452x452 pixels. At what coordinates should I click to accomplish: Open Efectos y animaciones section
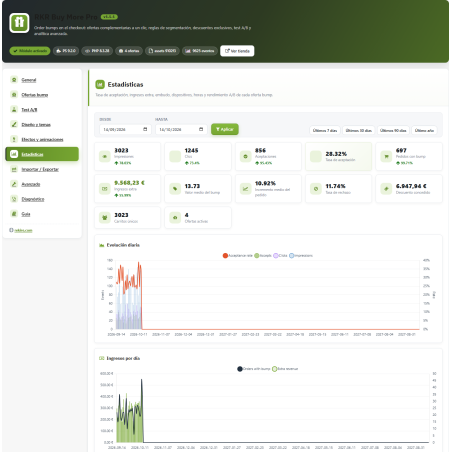click(x=42, y=139)
